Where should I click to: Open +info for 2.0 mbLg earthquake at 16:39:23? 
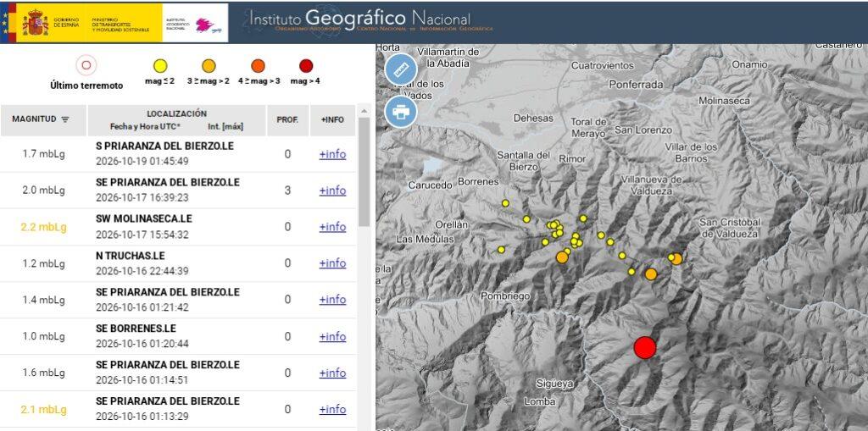[332, 191]
